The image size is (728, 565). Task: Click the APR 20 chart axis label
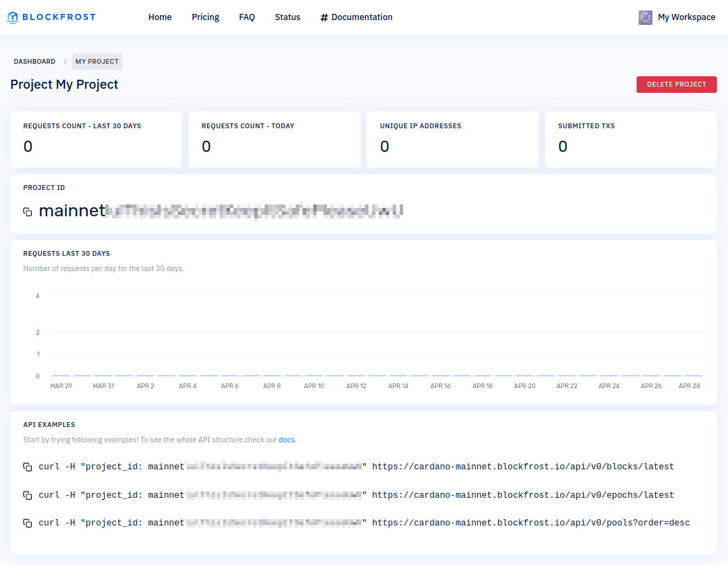(x=524, y=385)
